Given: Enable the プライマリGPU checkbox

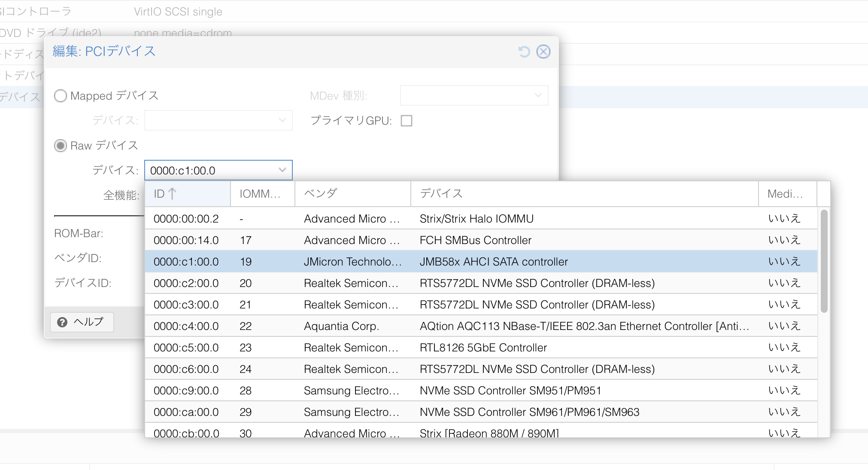Looking at the screenshot, I should pyautogui.click(x=406, y=121).
